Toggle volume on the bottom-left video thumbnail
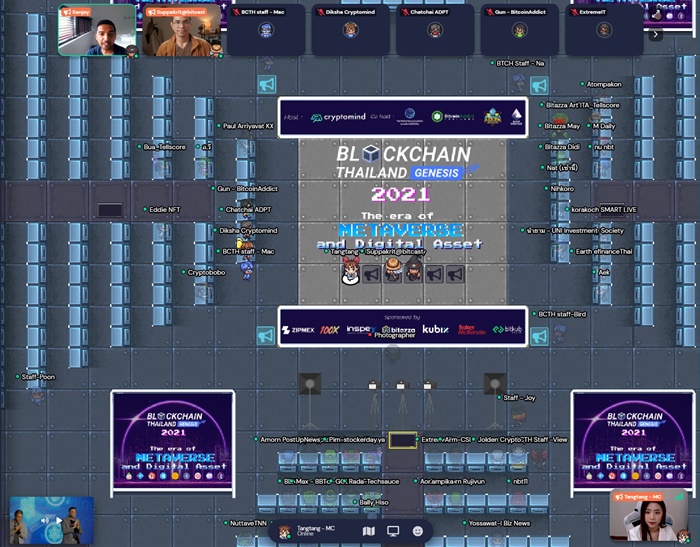 (x=45, y=520)
